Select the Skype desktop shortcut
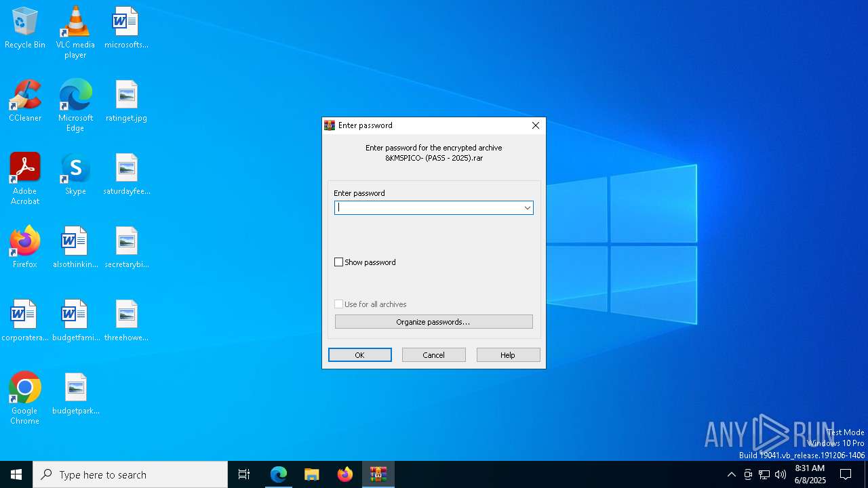The image size is (868, 488). tap(75, 174)
